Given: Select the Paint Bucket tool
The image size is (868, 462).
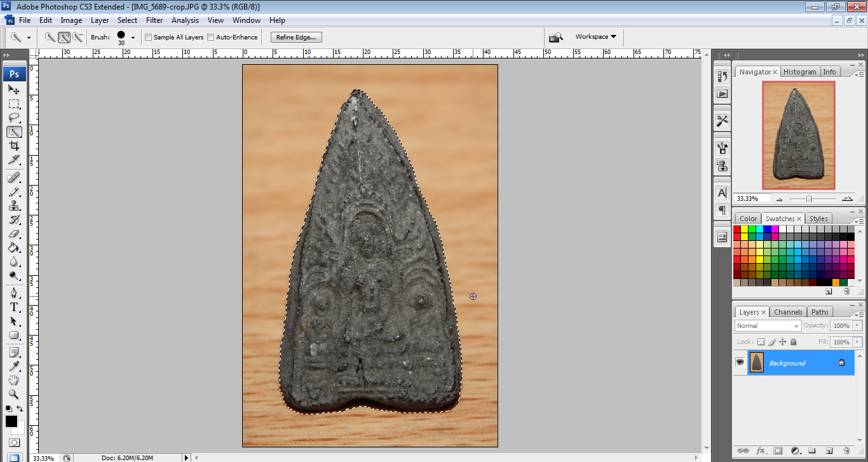Looking at the screenshot, I should pyautogui.click(x=14, y=247).
